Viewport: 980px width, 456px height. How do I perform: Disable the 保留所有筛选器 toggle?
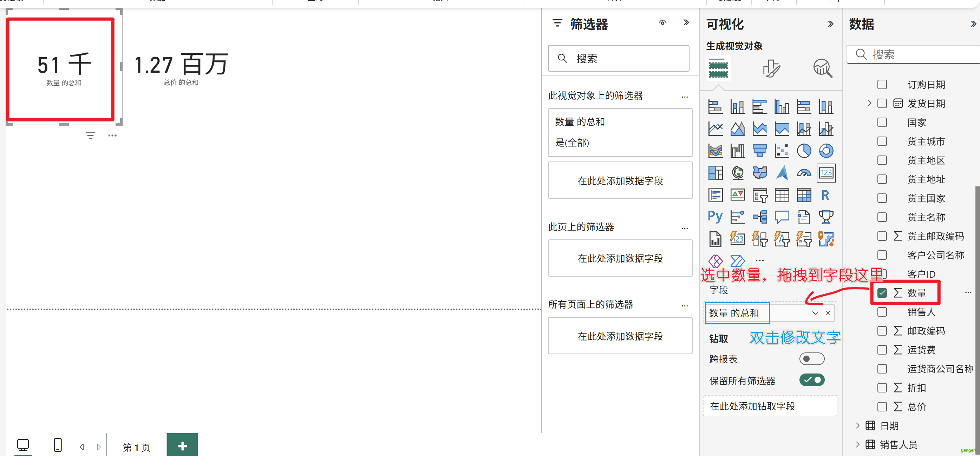[811, 380]
